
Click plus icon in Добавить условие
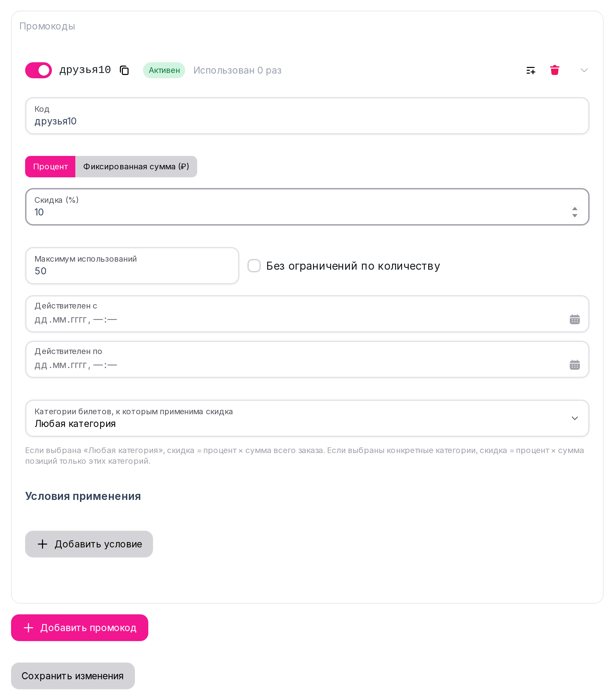click(42, 544)
